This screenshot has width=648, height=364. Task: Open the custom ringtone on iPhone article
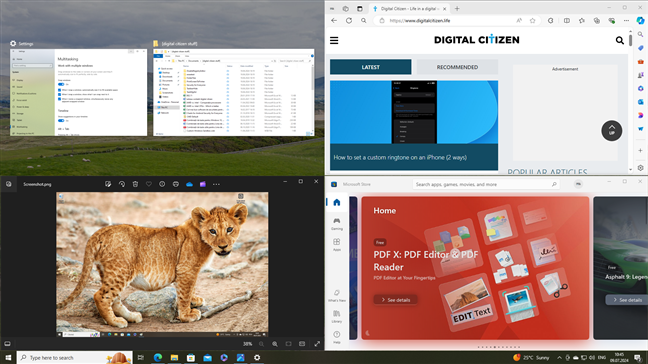pyautogui.click(x=400, y=157)
